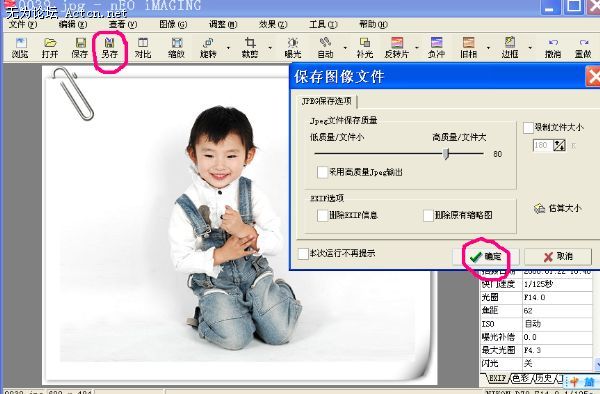
Task: Open the dropdown arrow next to 边框
Action: (530, 48)
